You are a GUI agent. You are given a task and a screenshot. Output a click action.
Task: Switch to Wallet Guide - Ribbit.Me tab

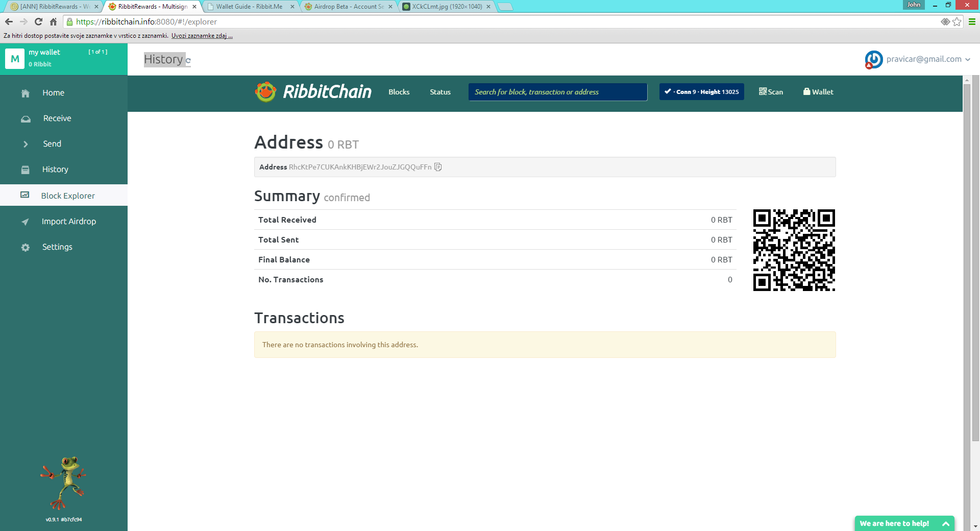coord(249,7)
